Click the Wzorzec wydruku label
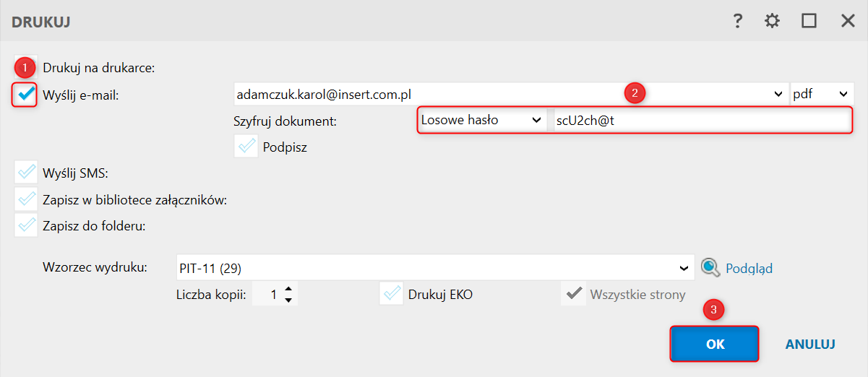This screenshot has width=868, height=377. [95, 267]
